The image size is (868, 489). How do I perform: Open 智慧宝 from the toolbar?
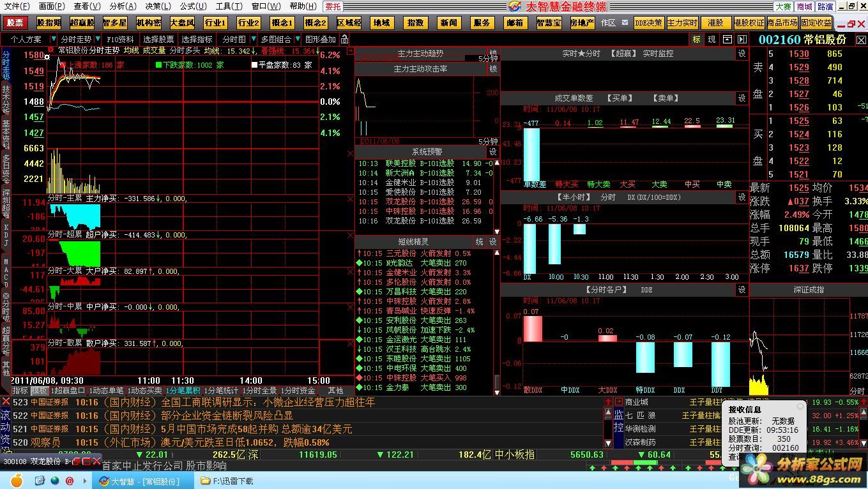tap(549, 23)
